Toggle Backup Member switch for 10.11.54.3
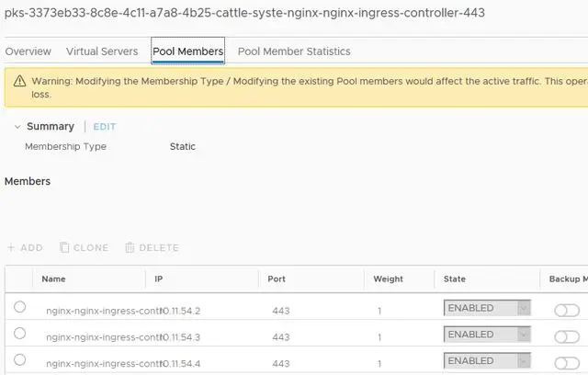This screenshot has width=588, height=375. [567, 337]
